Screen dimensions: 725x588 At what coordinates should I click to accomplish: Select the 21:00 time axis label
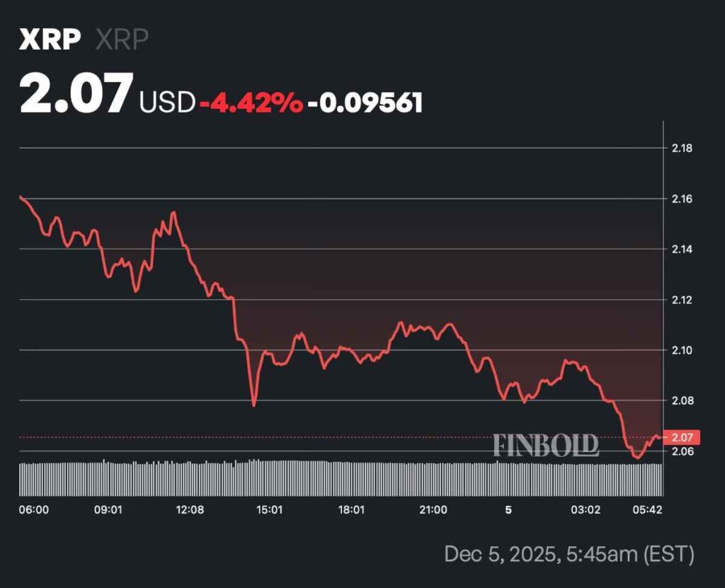point(433,509)
